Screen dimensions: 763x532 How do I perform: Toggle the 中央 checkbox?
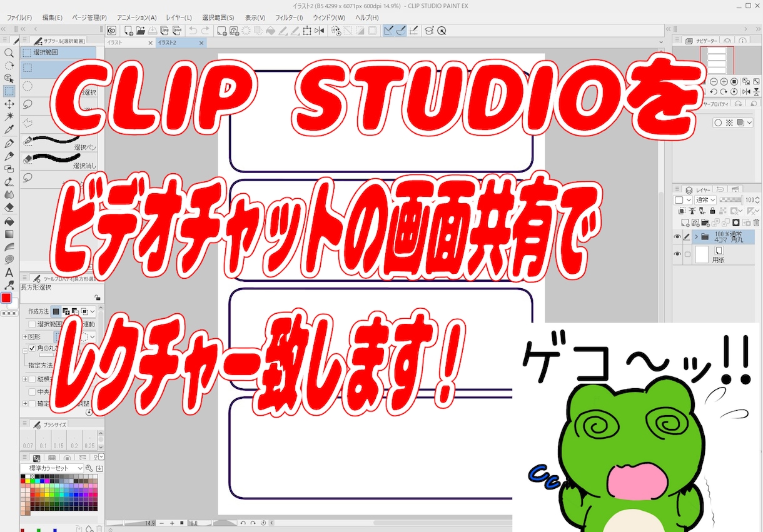[x=33, y=392]
